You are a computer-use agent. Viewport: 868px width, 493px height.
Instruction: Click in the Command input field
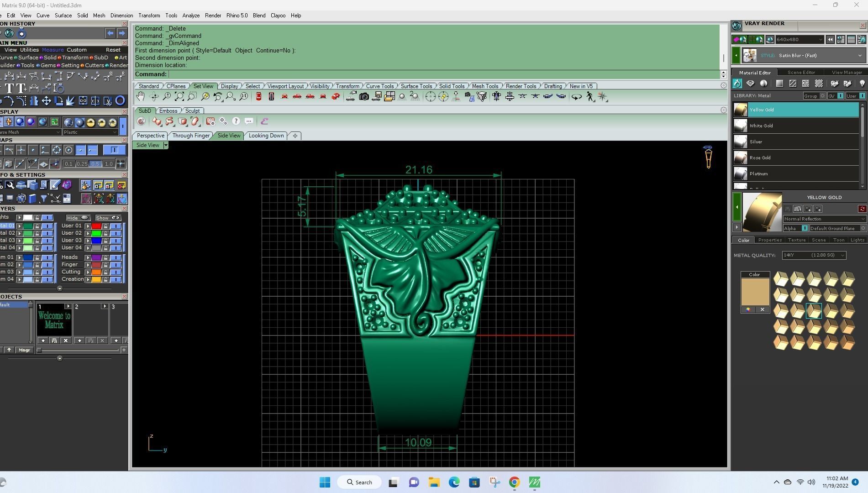pyautogui.click(x=443, y=74)
